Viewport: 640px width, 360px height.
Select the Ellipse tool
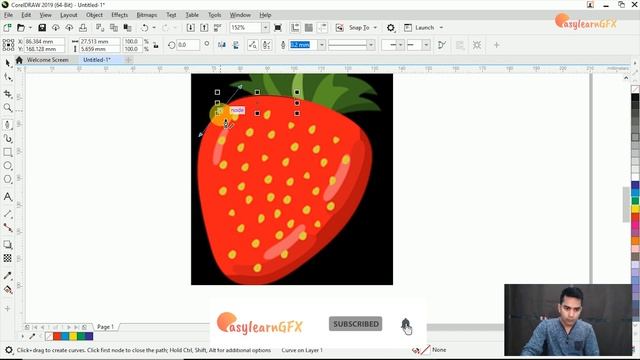pyautogui.click(x=7, y=166)
